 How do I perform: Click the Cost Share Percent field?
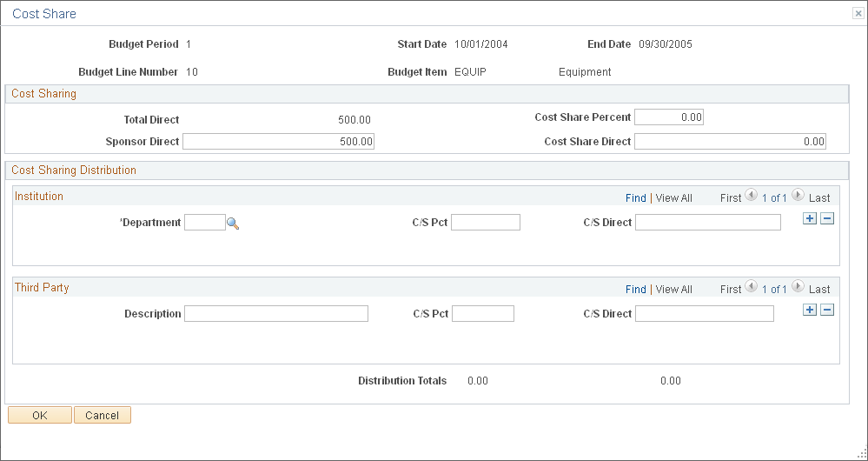(669, 117)
